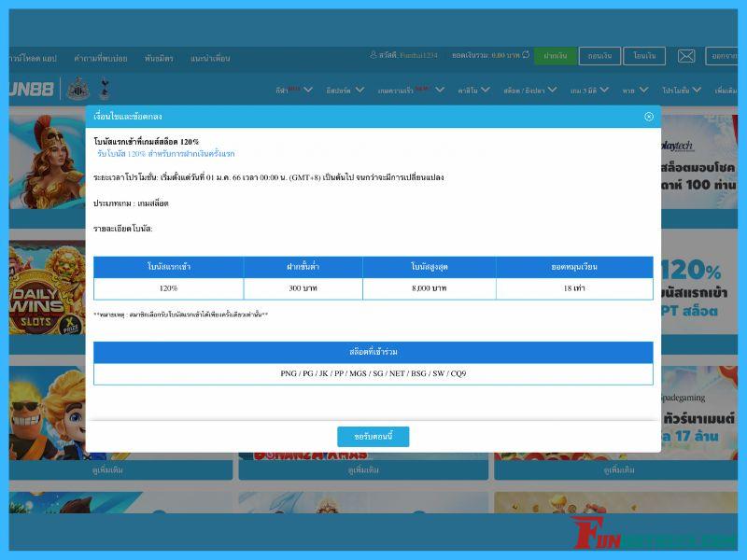Viewport: 747px width, 560px height.
Task: Click the 18 เท่า turnover cell
Action: pos(574,288)
